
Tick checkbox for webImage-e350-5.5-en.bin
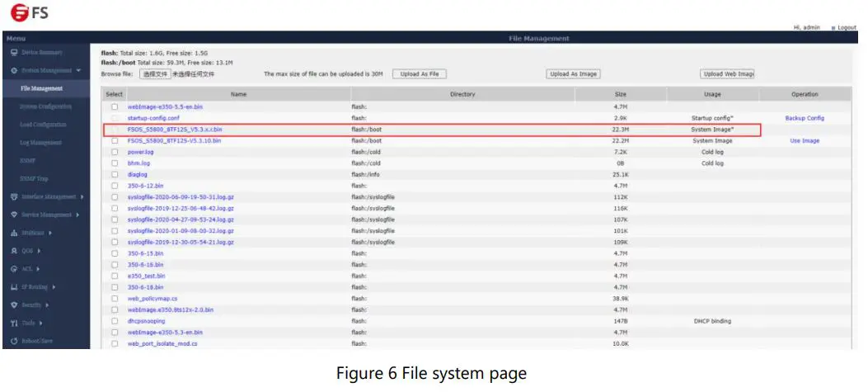[115, 106]
